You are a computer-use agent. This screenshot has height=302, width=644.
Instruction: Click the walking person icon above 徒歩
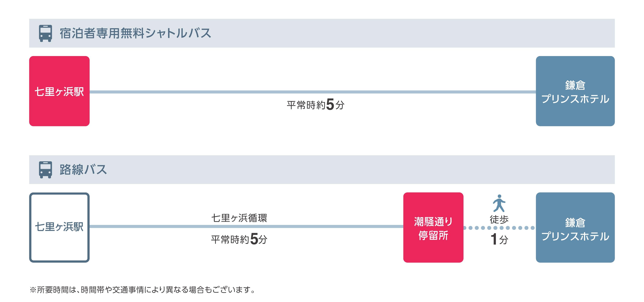[499, 203]
